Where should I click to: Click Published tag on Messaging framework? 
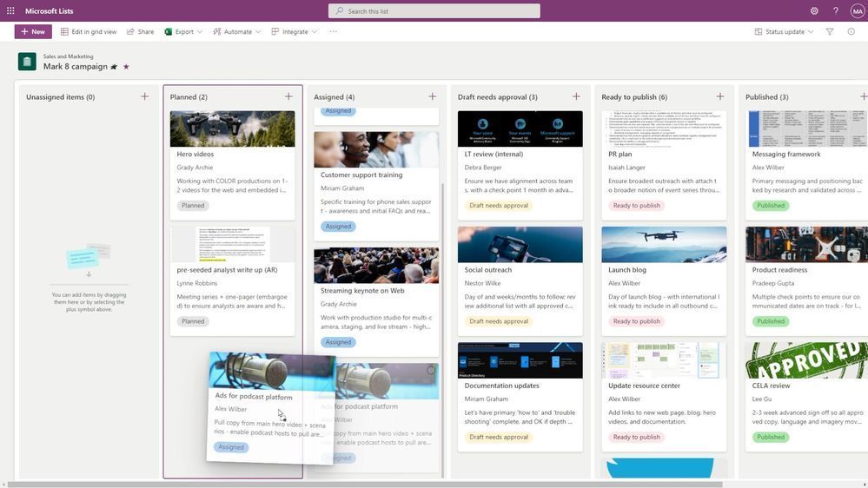[771, 205]
